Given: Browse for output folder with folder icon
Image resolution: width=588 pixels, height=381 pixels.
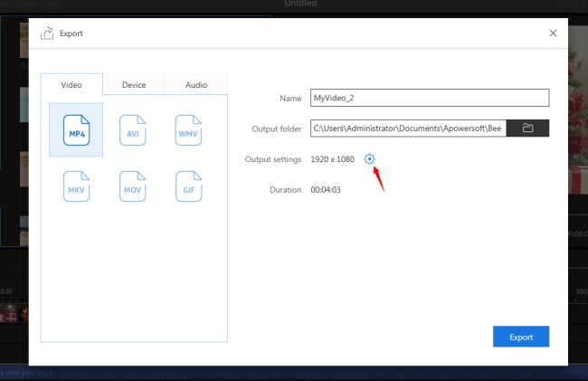Looking at the screenshot, I should point(527,129).
